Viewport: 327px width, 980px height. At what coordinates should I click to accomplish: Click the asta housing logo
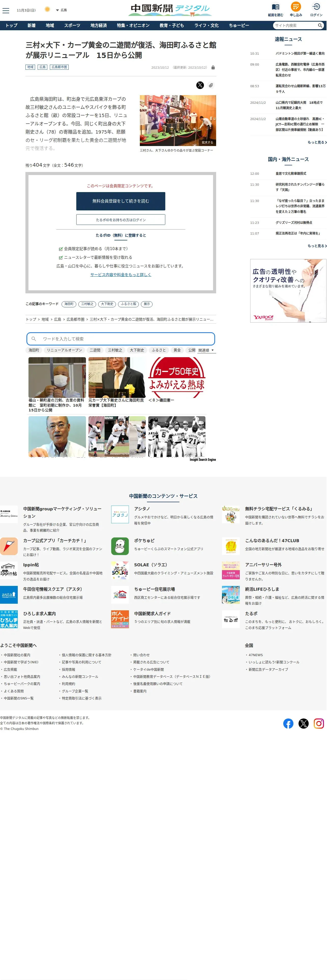tap(9, 595)
